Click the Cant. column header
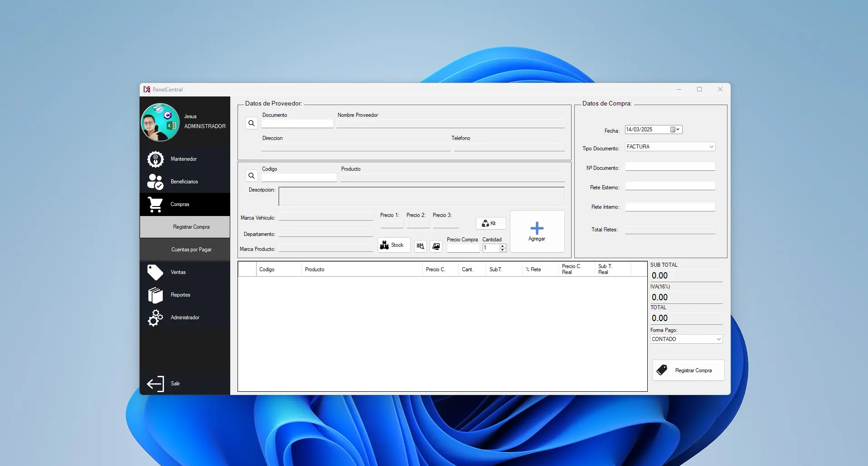868x466 pixels. click(x=472, y=269)
